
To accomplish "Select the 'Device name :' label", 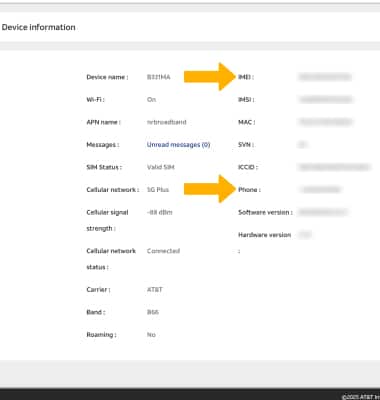I will 107,77.
